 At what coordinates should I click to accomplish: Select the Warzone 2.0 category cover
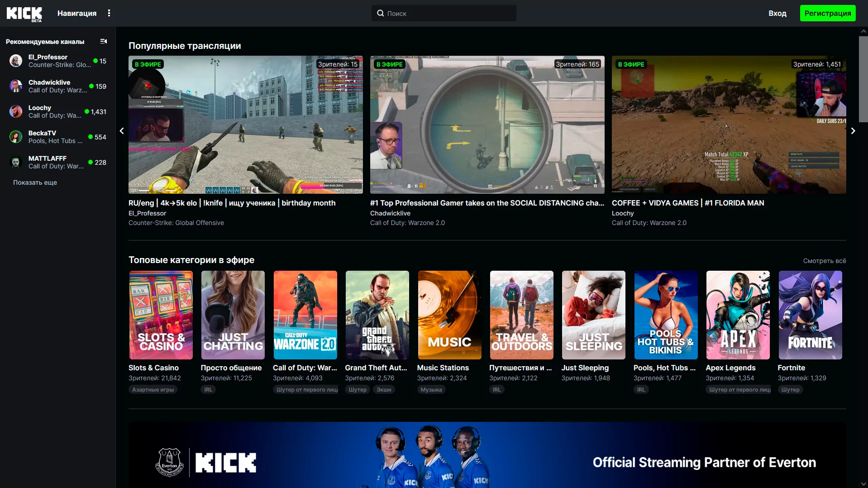tap(305, 315)
